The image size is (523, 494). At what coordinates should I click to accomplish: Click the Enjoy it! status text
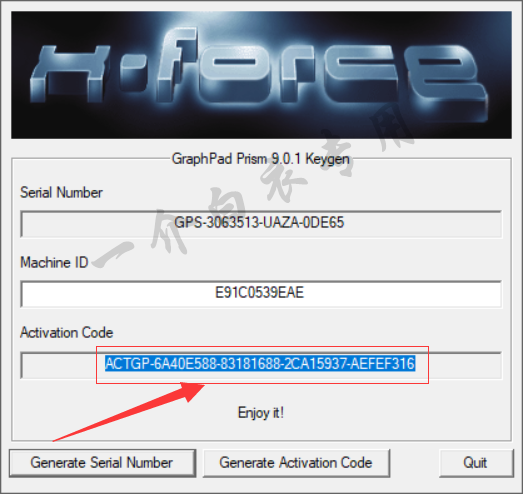(x=261, y=413)
